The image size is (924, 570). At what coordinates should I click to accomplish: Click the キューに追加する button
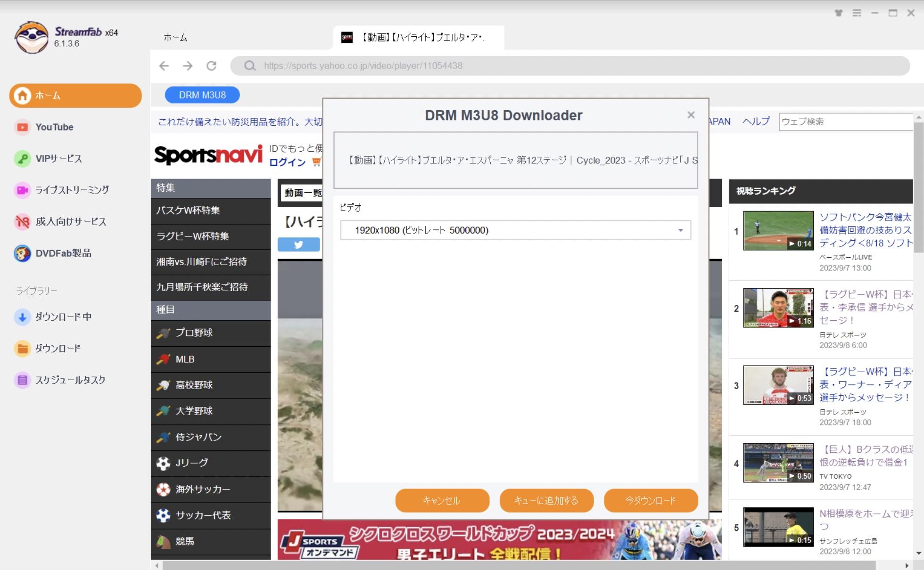coord(546,500)
